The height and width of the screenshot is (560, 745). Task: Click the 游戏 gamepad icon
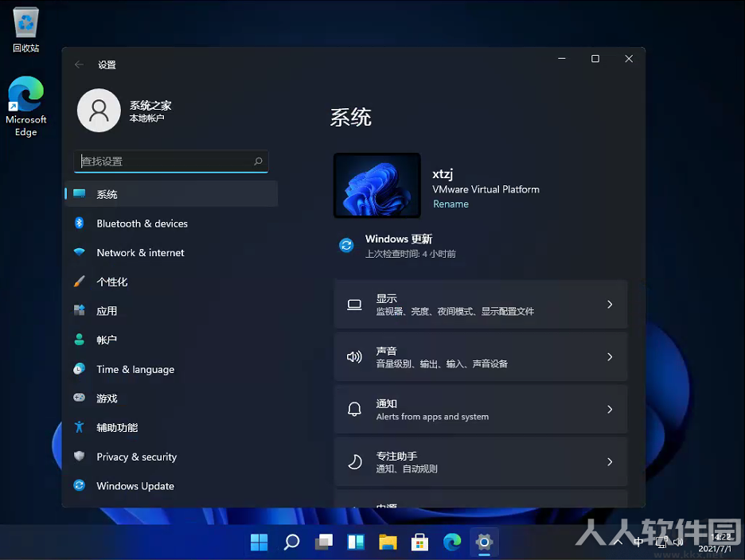point(80,398)
